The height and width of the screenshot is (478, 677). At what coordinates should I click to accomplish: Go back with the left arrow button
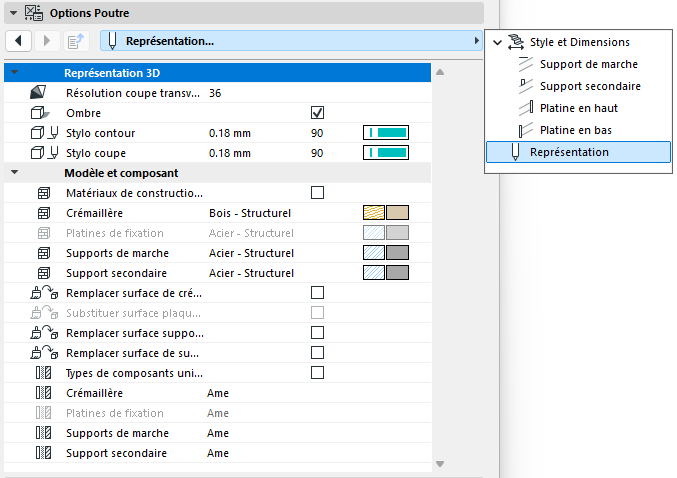18,41
